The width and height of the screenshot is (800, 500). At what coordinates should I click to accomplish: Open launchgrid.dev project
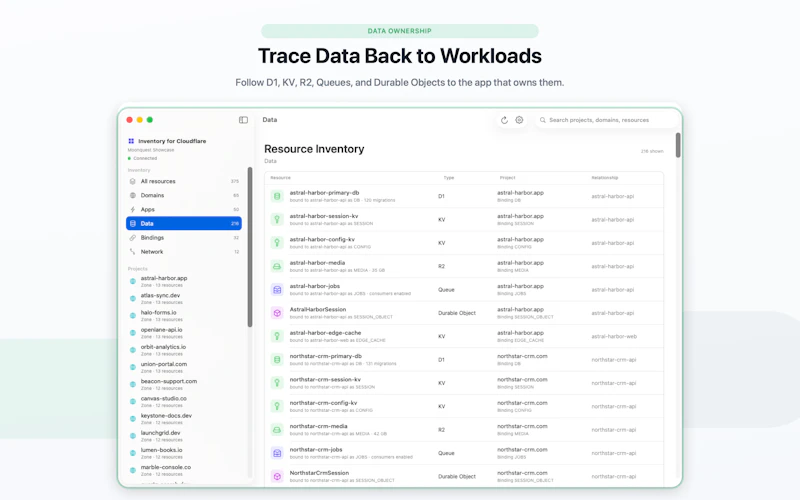[x=184, y=436]
